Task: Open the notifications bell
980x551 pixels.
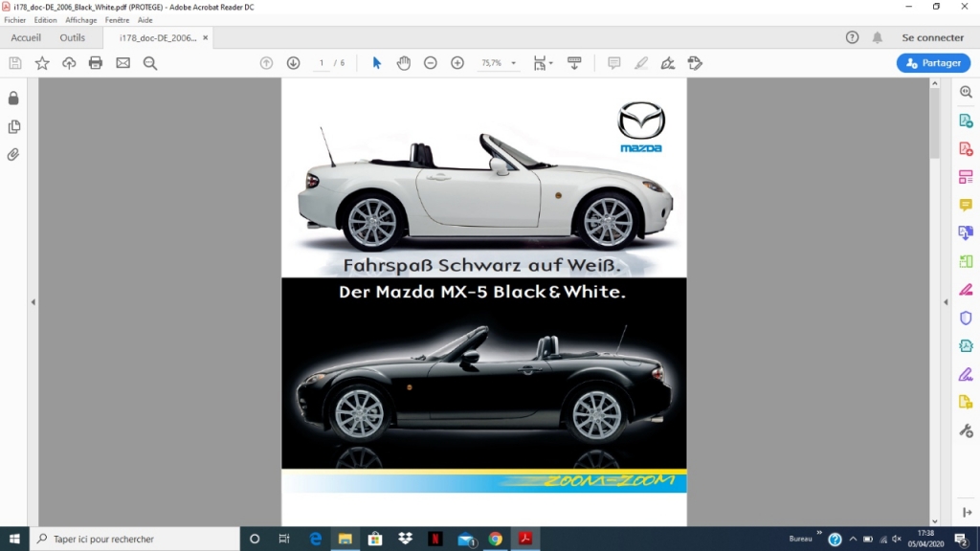Action: (878, 37)
